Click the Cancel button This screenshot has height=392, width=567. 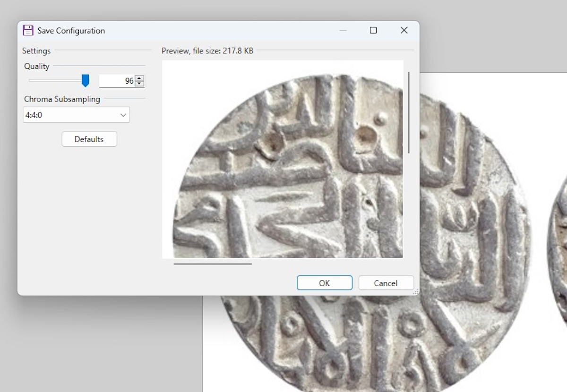(x=386, y=283)
